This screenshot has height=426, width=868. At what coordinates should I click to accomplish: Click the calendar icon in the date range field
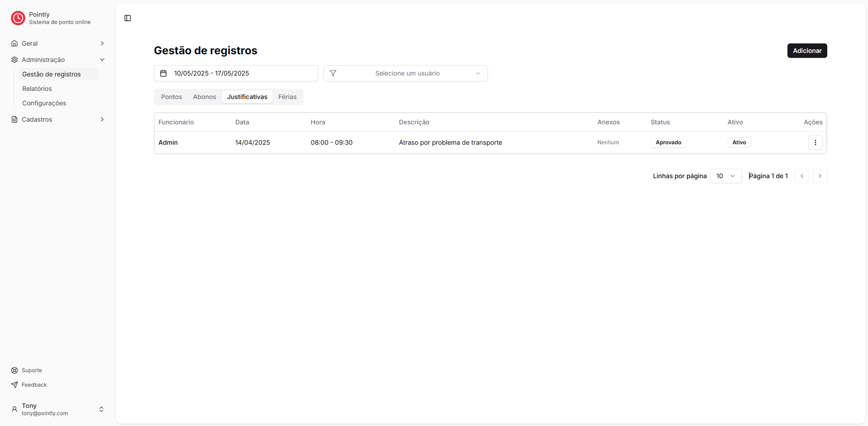[163, 73]
